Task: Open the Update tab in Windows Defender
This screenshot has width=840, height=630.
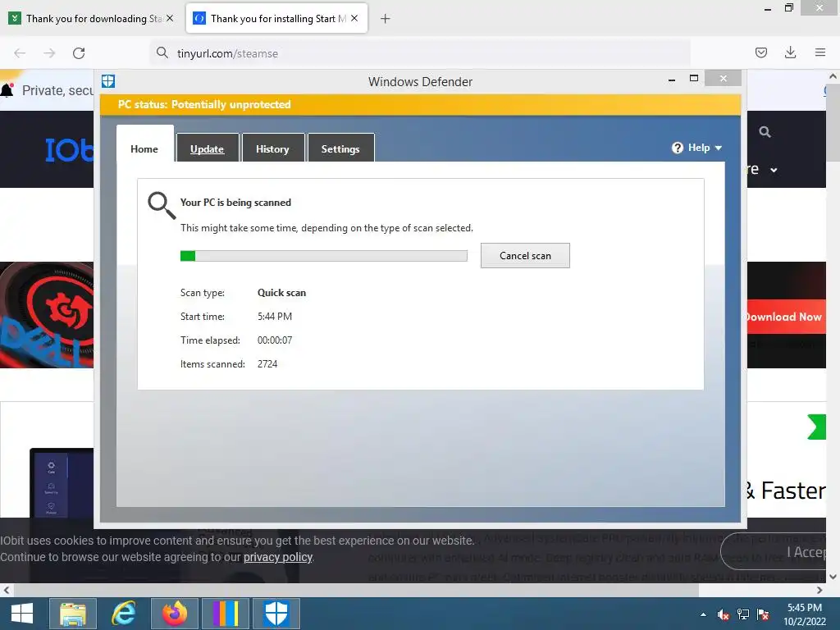Action: [208, 148]
